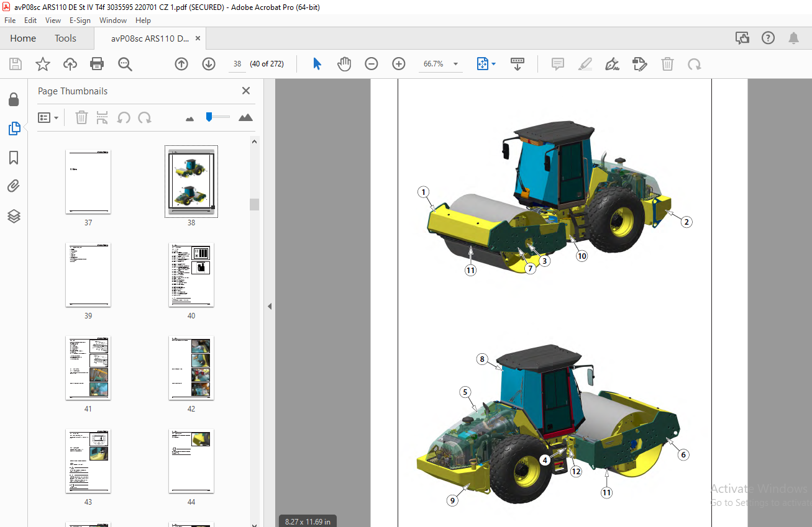Open thumbnails options menu dropdown

pos(48,117)
